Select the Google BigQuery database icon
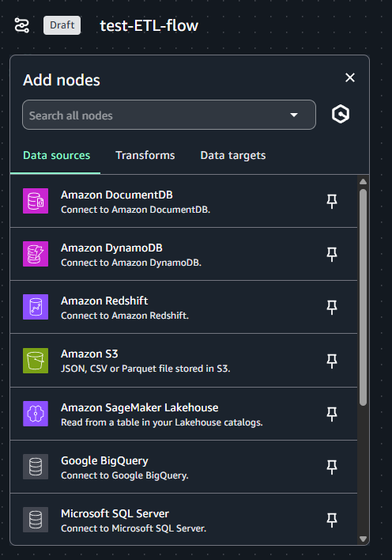Viewport: 392px width, 560px height. pos(36,467)
